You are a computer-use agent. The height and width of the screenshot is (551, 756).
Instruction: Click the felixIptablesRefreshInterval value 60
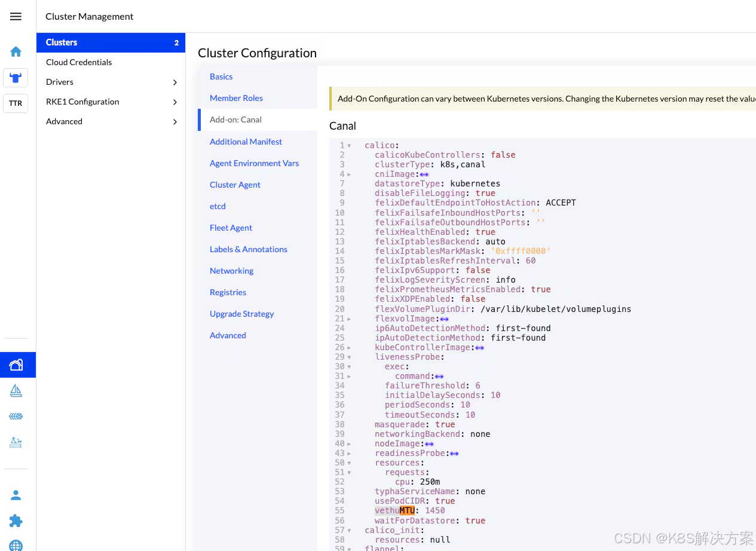click(x=531, y=261)
